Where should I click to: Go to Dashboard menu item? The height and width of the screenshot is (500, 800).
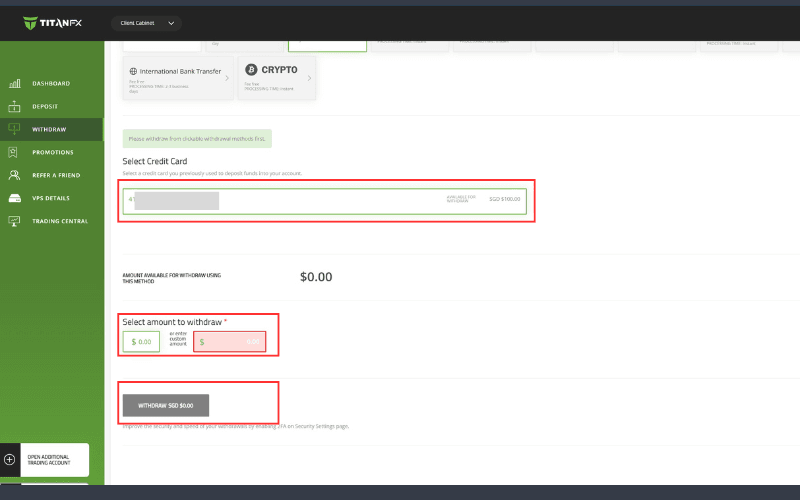pos(51,84)
